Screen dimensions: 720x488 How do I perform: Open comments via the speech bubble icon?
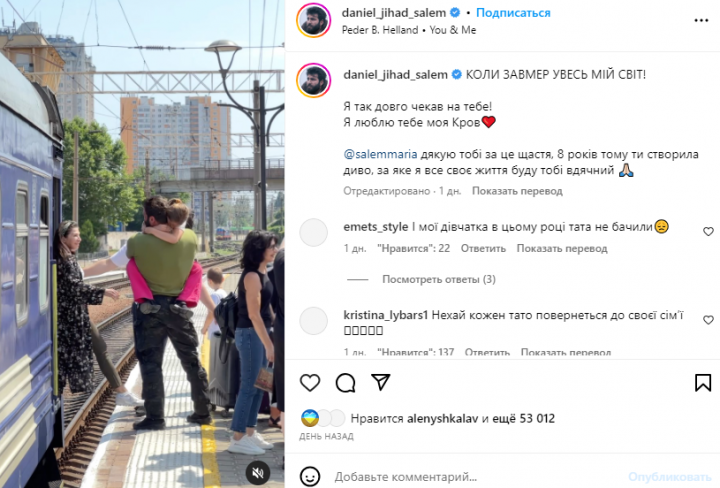pos(345,382)
